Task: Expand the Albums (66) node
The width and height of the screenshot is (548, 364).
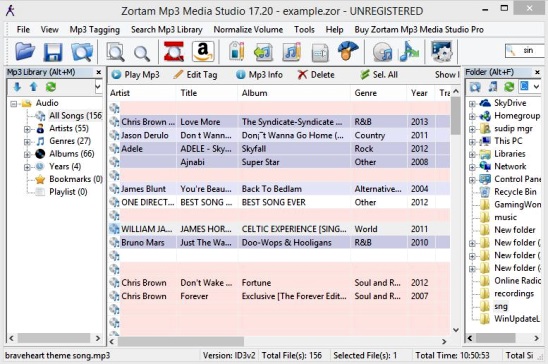Action: click(27, 154)
